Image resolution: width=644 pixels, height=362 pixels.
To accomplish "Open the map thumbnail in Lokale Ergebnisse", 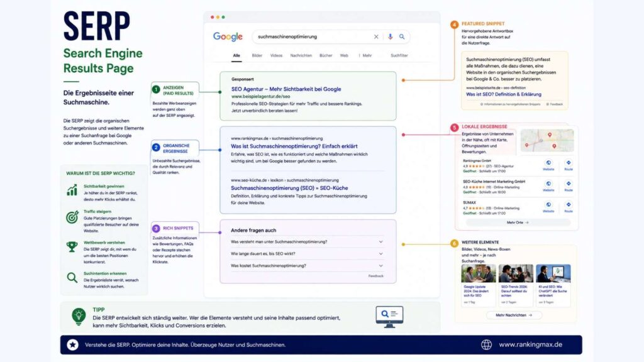I will [547, 140].
